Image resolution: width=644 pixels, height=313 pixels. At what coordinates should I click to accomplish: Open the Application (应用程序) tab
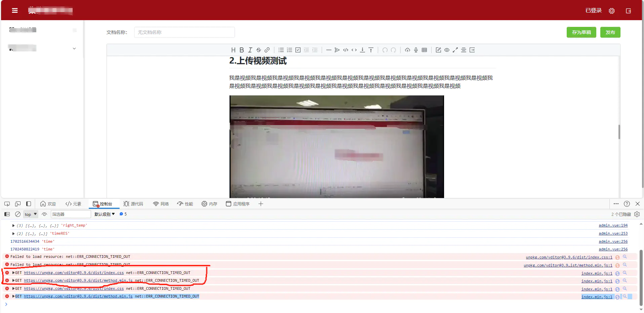pyautogui.click(x=238, y=204)
